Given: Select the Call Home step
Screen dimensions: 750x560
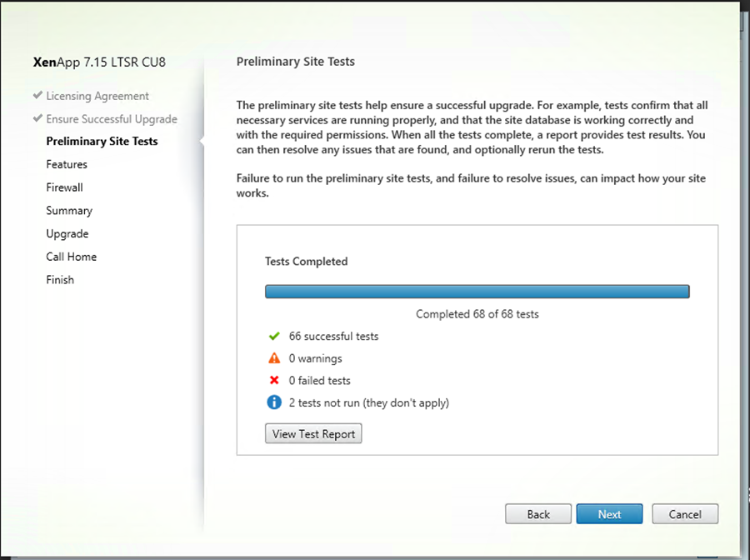Looking at the screenshot, I should coord(71,257).
